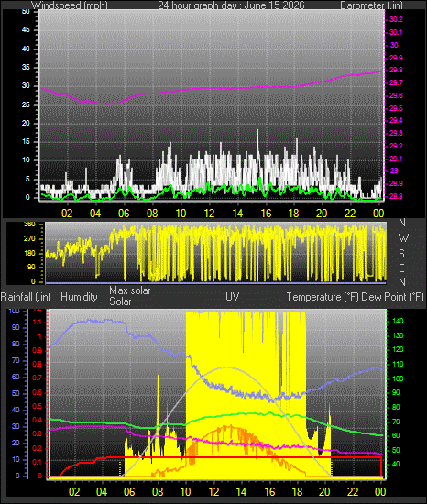
Task: Click the "29.9" barometer axis value
Action: click(x=396, y=58)
